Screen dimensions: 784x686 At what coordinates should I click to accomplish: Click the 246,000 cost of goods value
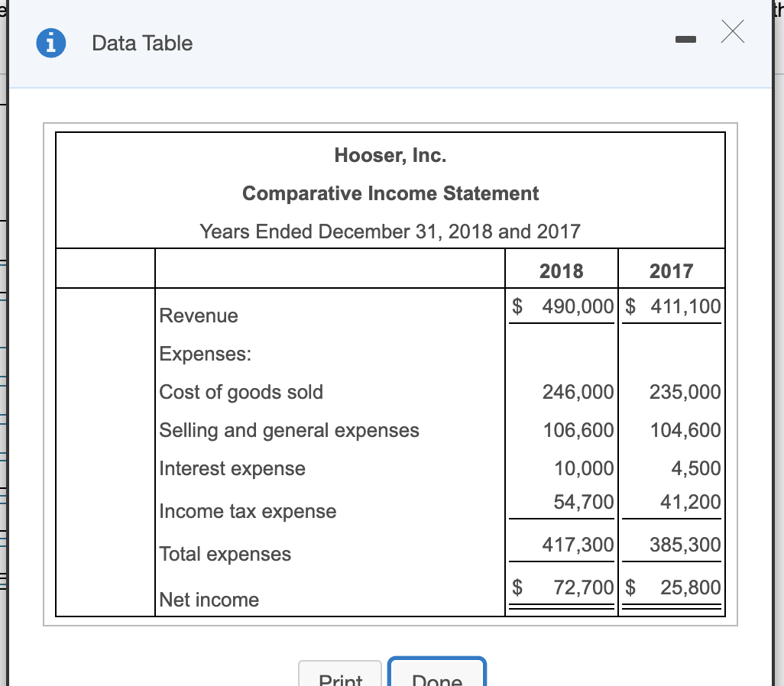click(578, 391)
